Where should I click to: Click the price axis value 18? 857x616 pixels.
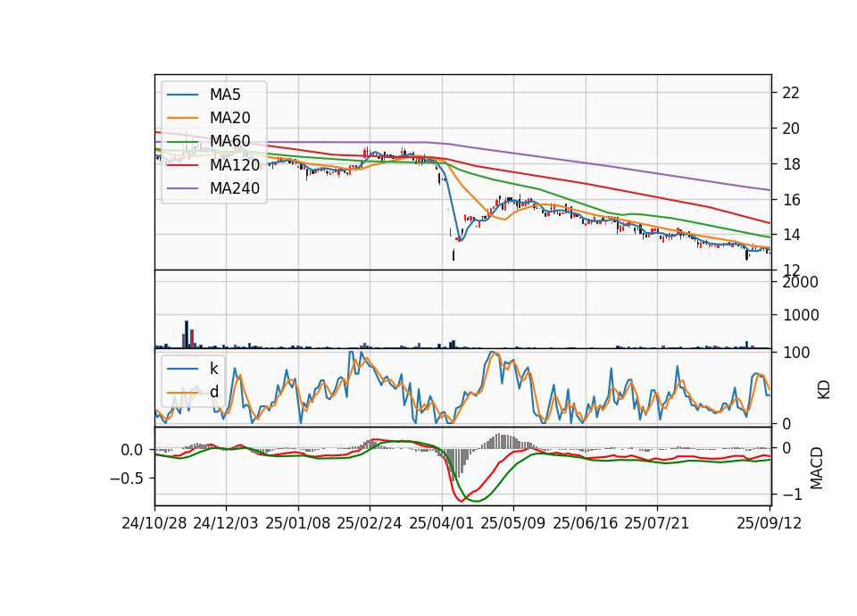point(791,164)
